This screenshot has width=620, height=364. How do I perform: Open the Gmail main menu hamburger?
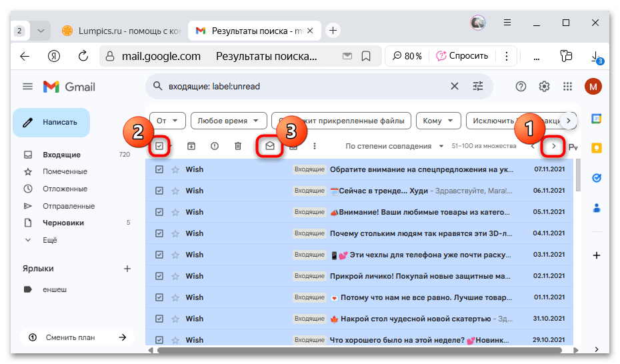[x=27, y=86]
